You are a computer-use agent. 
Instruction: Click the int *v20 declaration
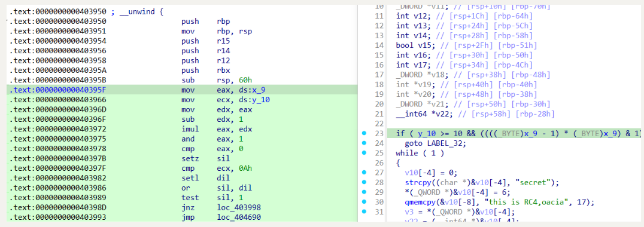[466, 94]
